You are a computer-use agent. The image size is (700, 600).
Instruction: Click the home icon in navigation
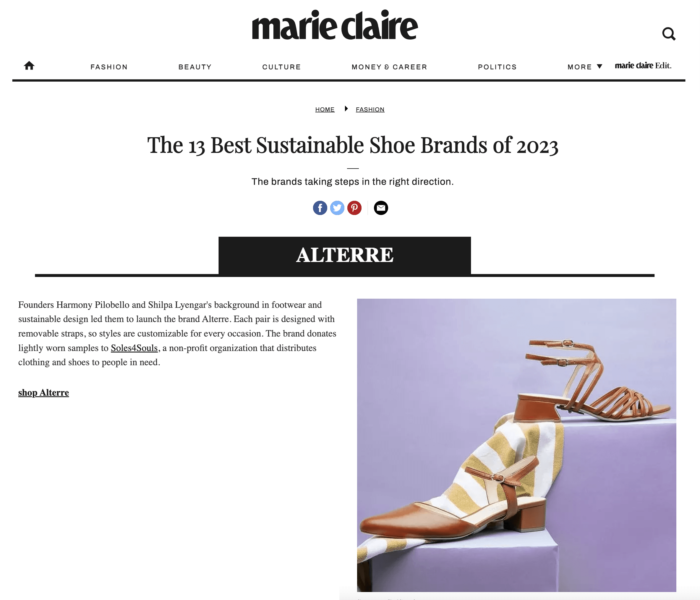pos(29,66)
